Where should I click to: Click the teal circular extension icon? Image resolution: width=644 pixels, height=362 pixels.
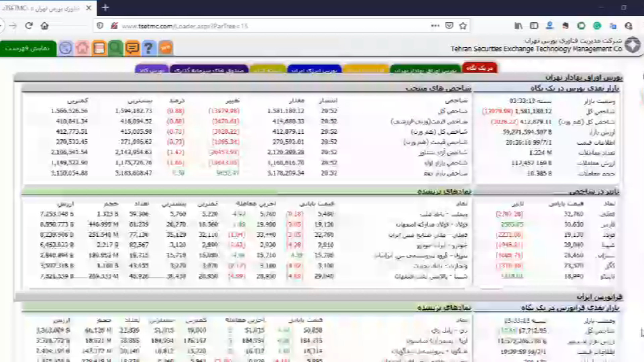597,26
